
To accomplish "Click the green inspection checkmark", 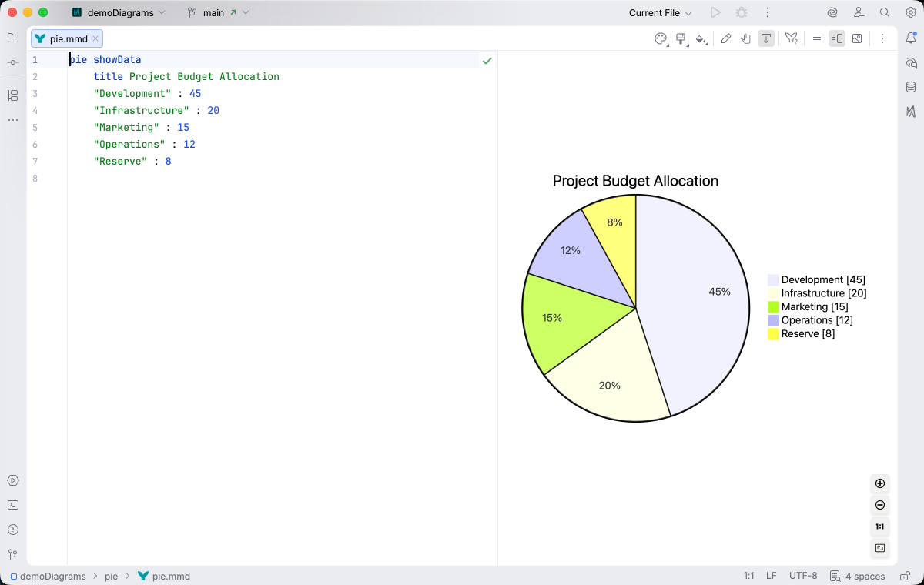I will tap(487, 60).
